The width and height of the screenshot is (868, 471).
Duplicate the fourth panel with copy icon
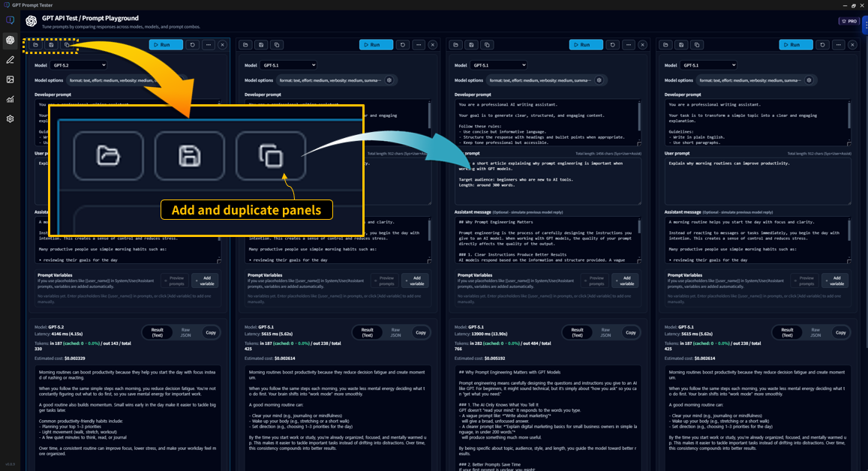click(697, 45)
